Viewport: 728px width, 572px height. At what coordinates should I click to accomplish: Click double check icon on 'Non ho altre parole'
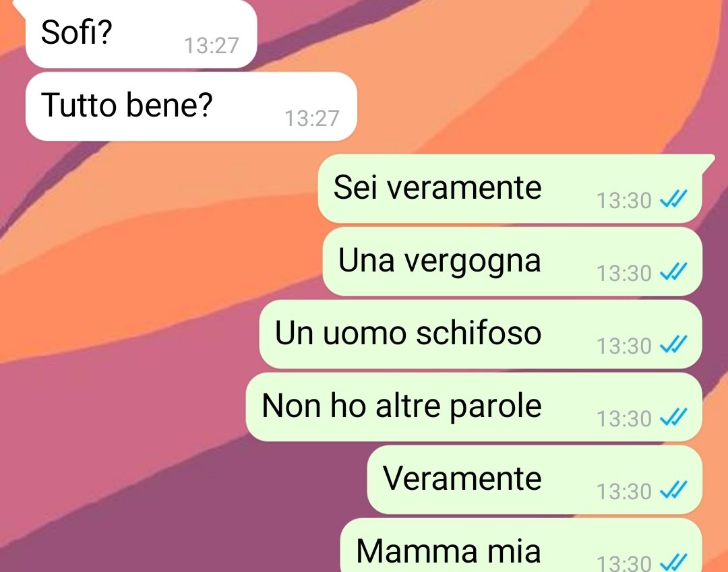pos(673,418)
